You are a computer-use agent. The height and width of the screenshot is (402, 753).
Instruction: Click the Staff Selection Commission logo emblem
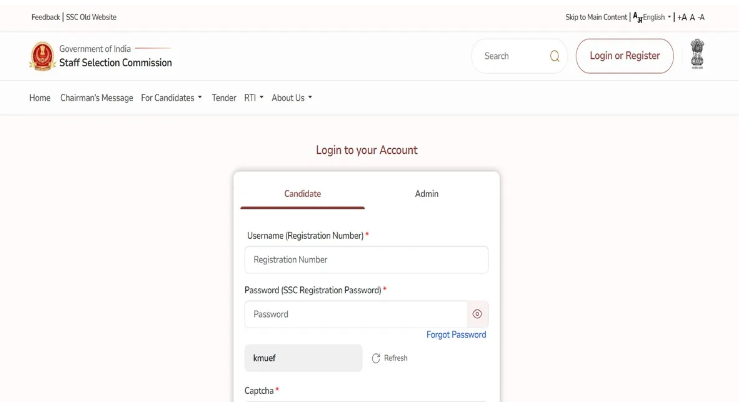(x=42, y=56)
